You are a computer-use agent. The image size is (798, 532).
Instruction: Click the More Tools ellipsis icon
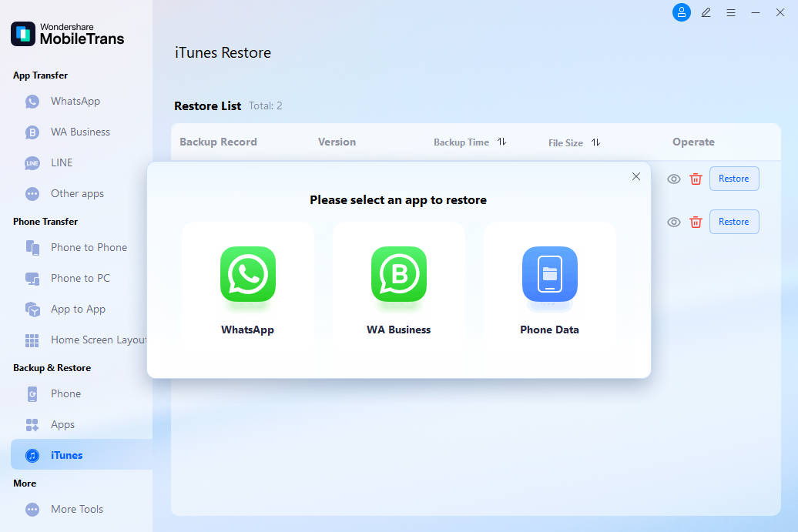(x=32, y=509)
